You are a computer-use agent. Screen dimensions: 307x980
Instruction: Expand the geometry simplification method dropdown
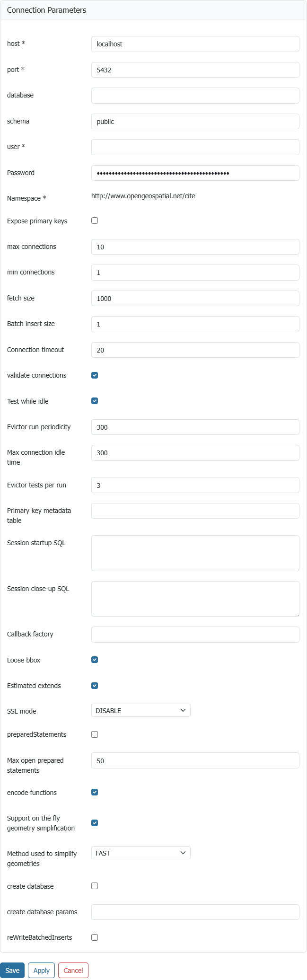pyautogui.click(x=140, y=853)
